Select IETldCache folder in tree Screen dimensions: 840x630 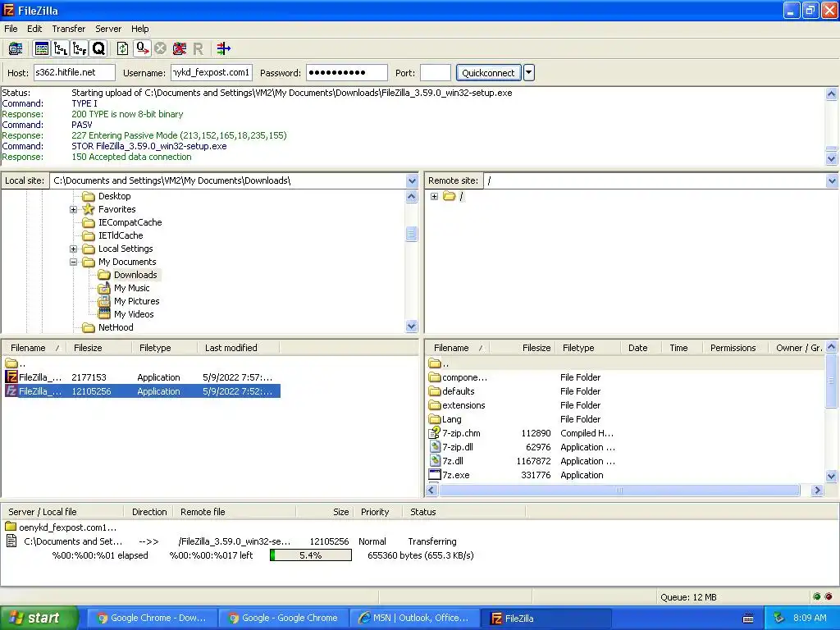121,235
